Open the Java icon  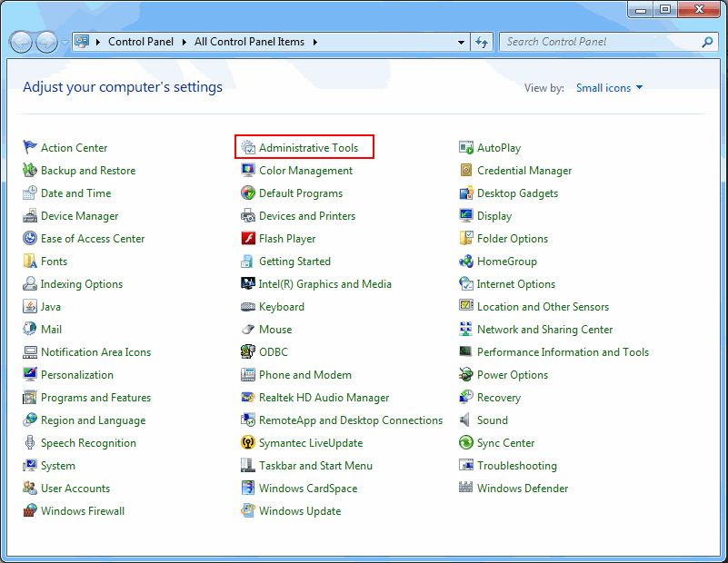(x=30, y=307)
